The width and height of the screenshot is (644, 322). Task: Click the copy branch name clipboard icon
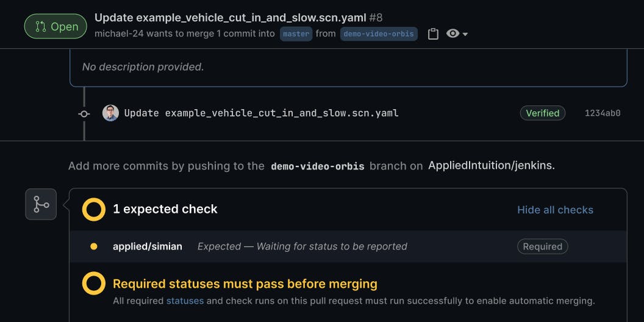click(433, 34)
